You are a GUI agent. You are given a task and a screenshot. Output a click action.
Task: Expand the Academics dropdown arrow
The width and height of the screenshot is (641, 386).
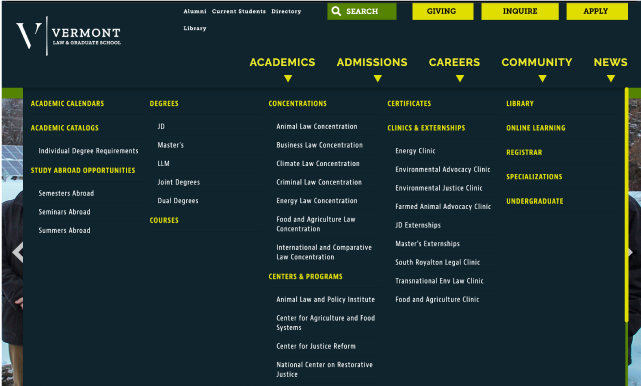pyautogui.click(x=288, y=78)
